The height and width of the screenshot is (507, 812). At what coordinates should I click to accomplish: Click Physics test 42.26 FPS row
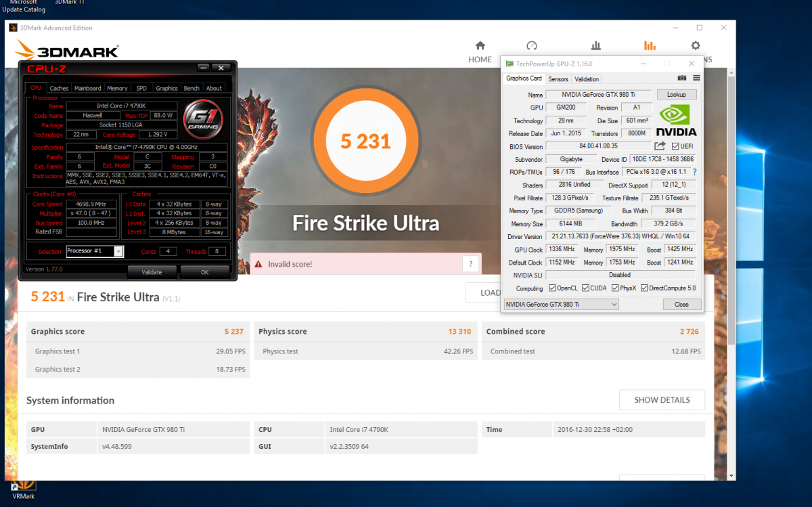pyautogui.click(x=365, y=351)
